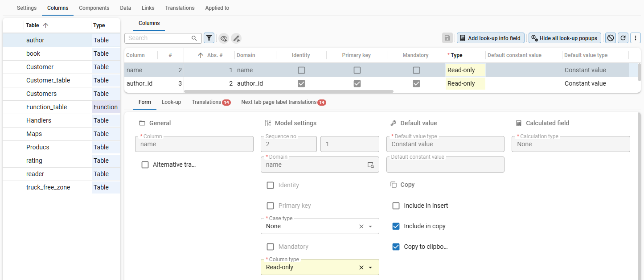Click Add look-up info field button
The width and height of the screenshot is (644, 280).
490,38
